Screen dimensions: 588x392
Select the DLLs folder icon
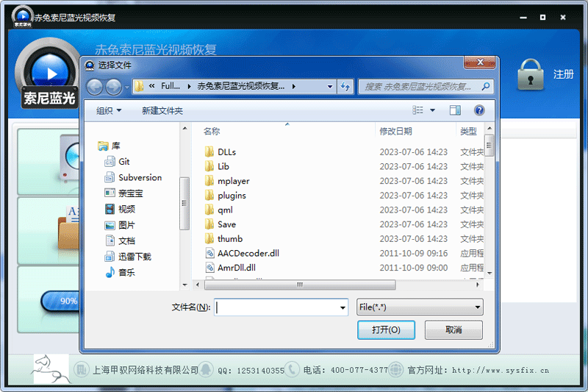click(209, 152)
